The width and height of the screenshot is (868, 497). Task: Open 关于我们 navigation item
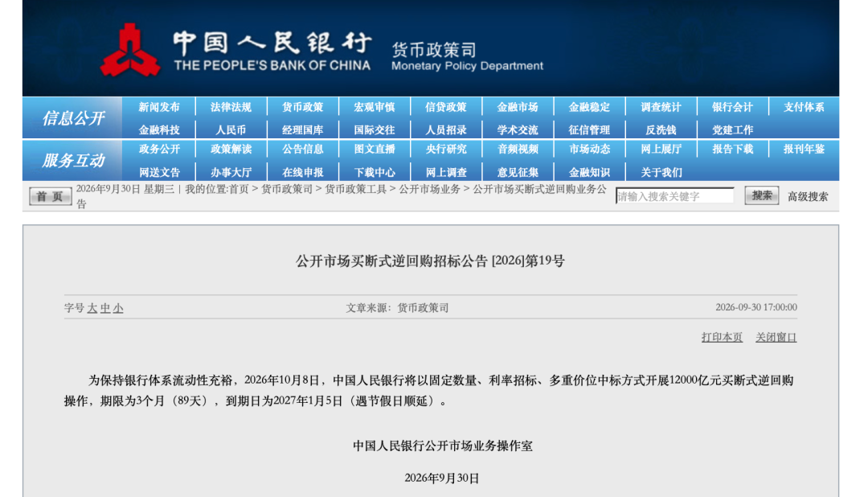coord(661,172)
